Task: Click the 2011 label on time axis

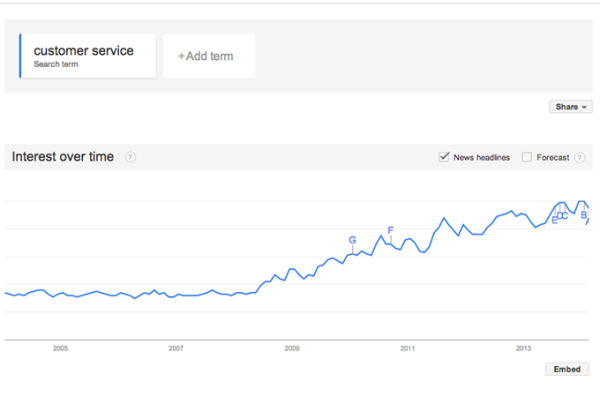Action: [408, 348]
